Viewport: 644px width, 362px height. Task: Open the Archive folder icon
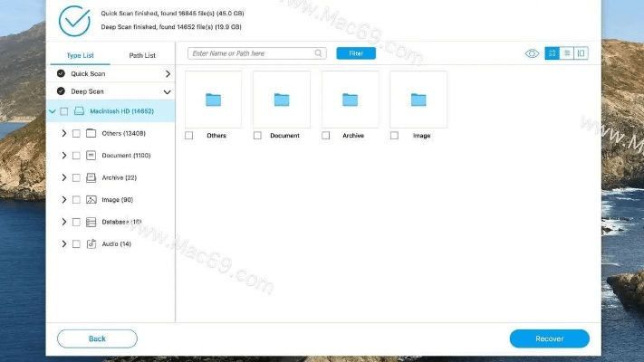point(350,100)
